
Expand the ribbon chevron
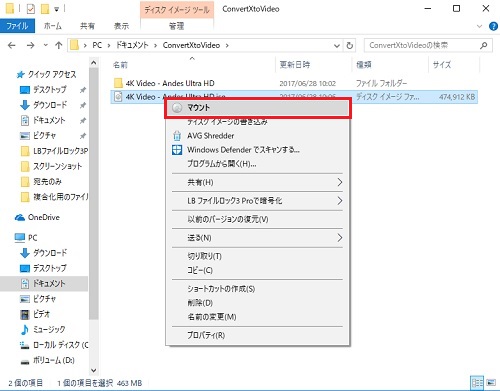[479, 26]
